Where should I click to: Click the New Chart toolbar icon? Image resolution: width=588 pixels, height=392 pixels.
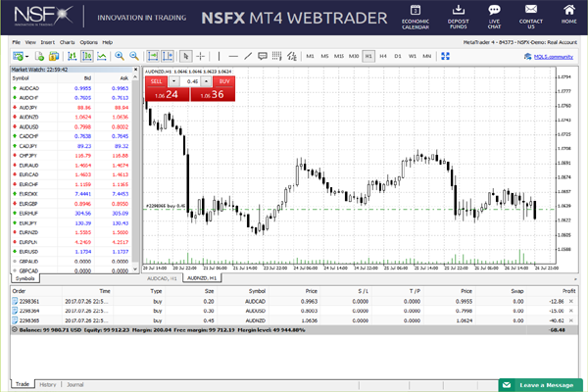(18, 56)
